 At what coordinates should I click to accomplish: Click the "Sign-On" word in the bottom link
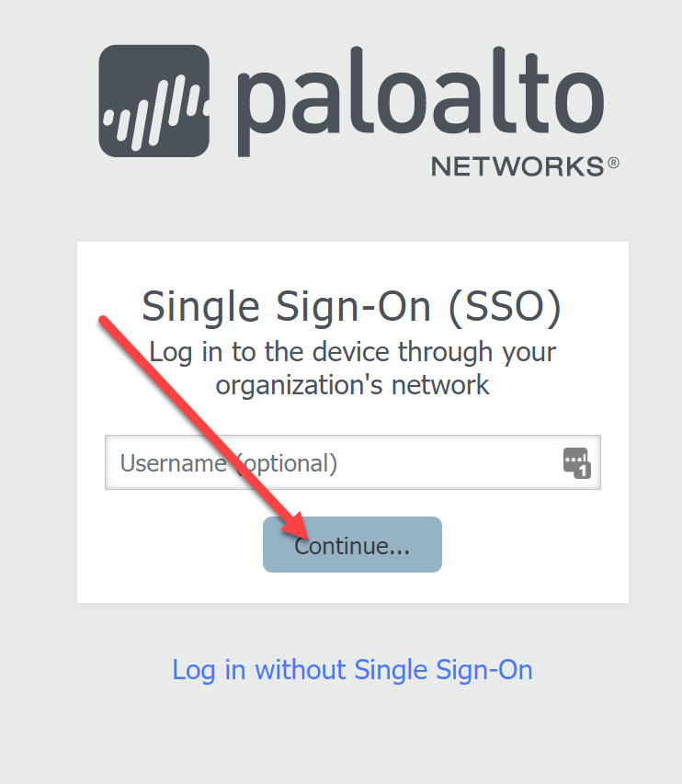[484, 670]
